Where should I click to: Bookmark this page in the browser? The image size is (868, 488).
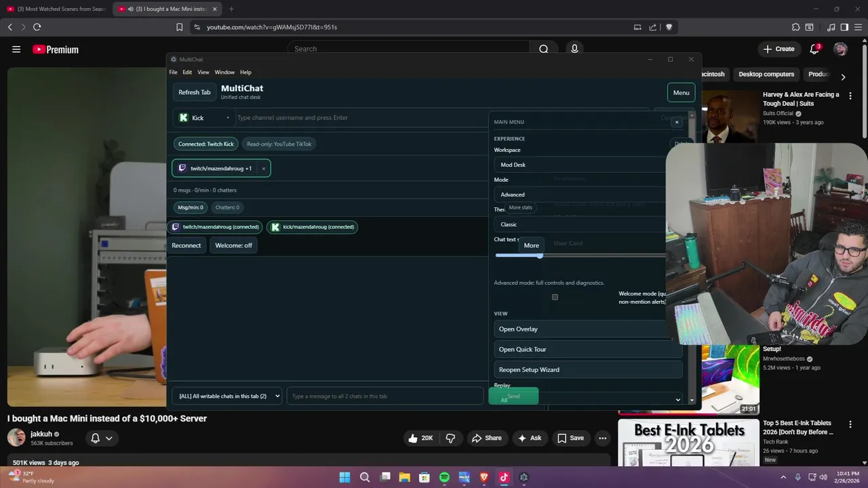click(179, 27)
